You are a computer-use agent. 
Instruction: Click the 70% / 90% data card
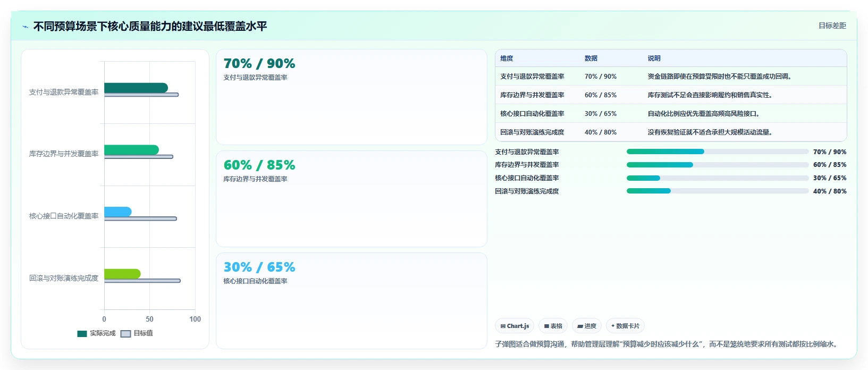[351, 97]
